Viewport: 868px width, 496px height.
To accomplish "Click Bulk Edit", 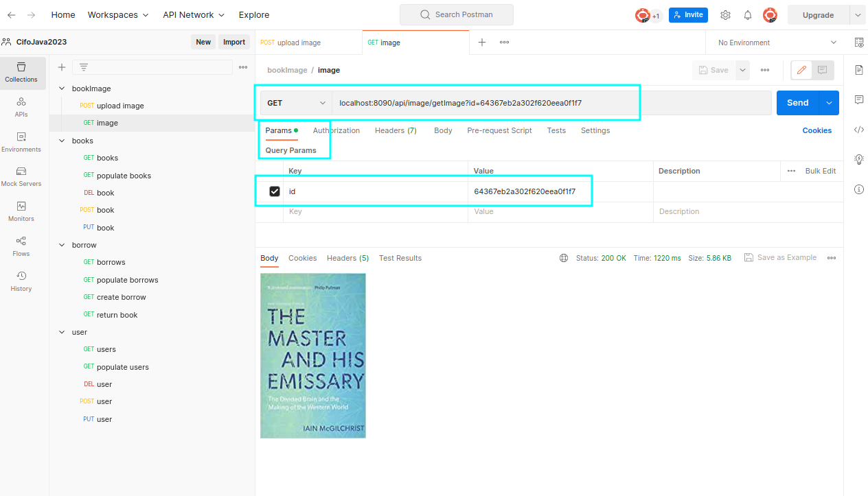I will 821,171.
